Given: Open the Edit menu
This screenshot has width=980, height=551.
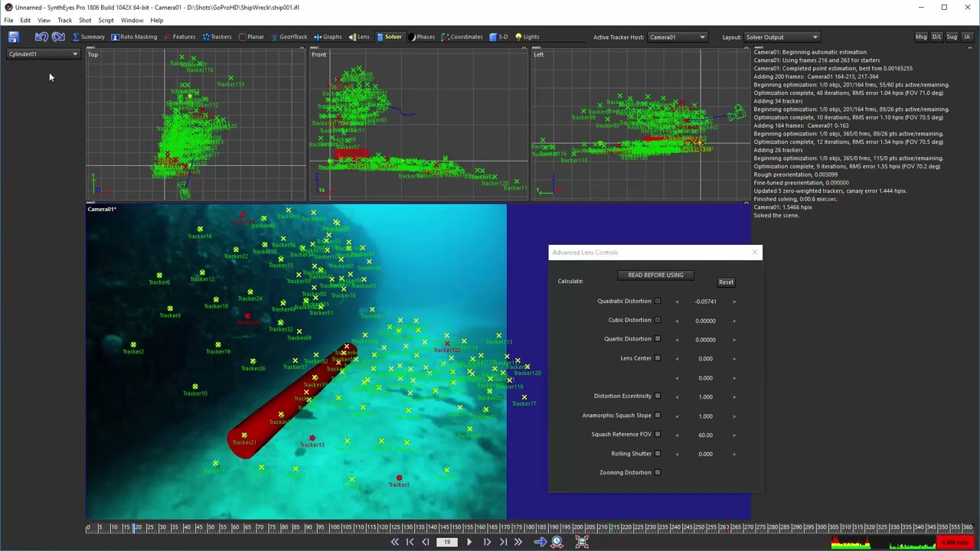Looking at the screenshot, I should coord(25,20).
